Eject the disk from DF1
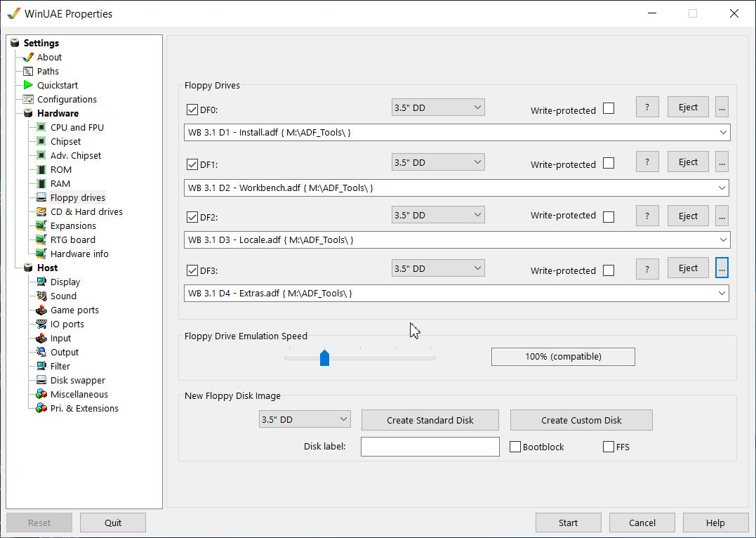Image resolution: width=756 pixels, height=538 pixels. 688,162
